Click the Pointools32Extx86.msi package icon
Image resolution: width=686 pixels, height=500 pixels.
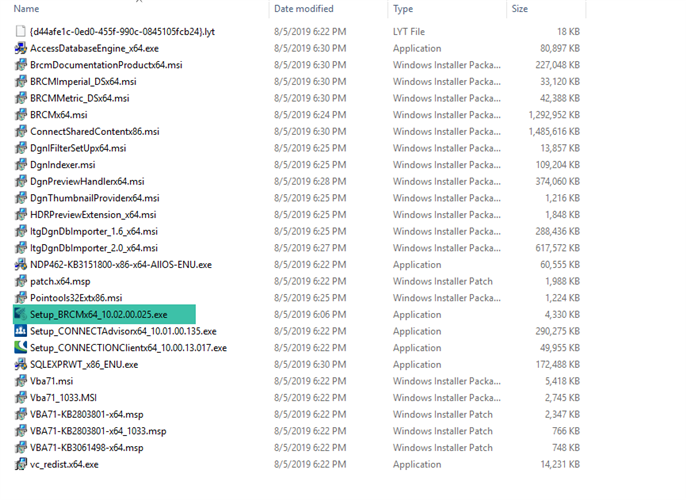click(21, 297)
